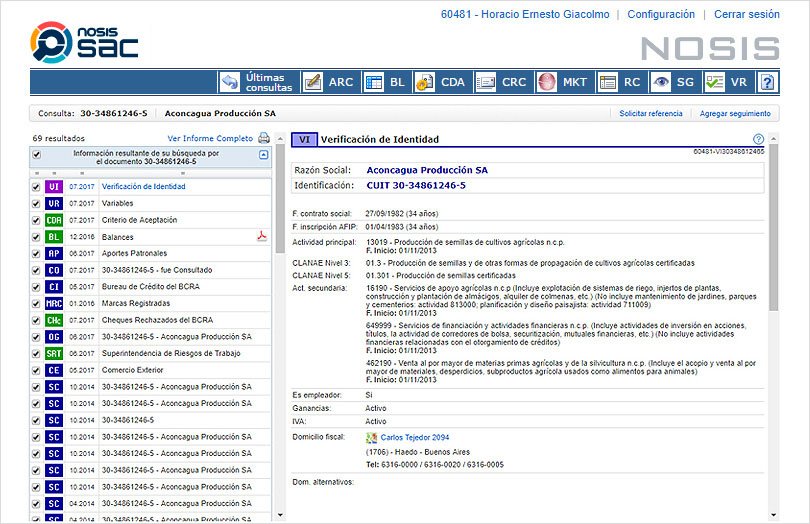Click the MRC badge for Marcas Registradas

(54, 303)
